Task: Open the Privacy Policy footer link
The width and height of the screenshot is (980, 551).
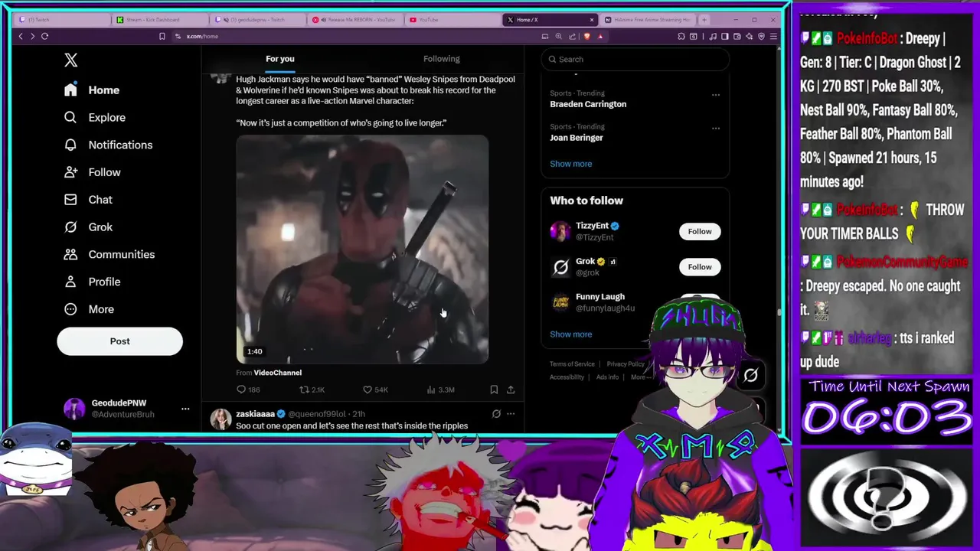Action: tap(626, 364)
